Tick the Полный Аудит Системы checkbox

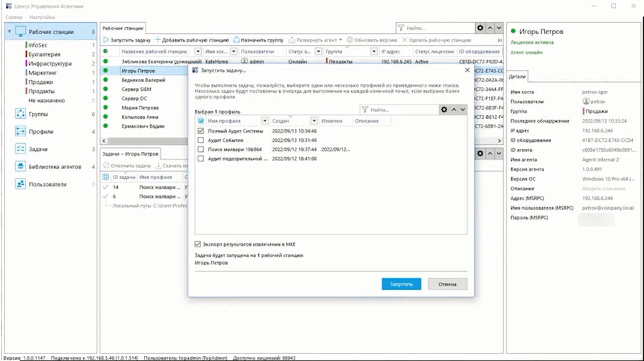[200, 131]
